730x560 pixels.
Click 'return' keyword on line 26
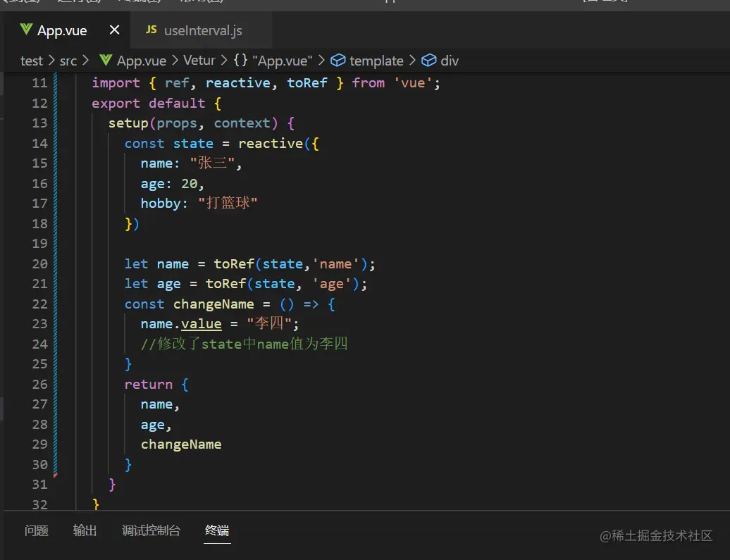pos(149,385)
